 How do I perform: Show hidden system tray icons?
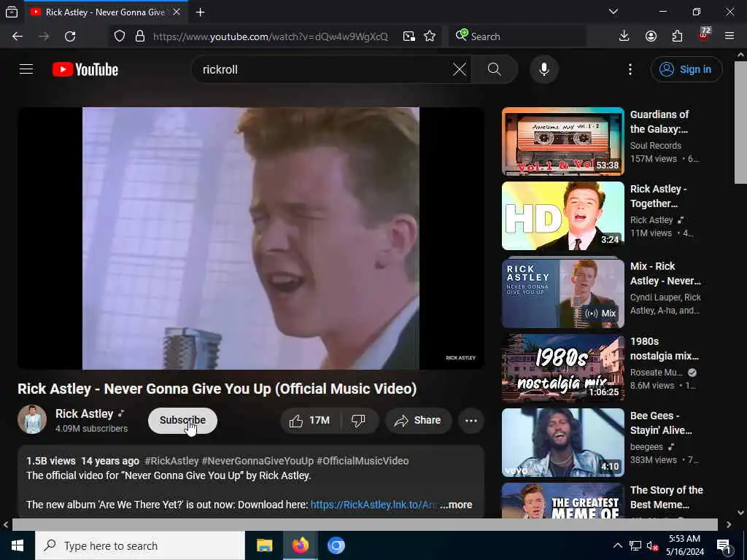(617, 545)
